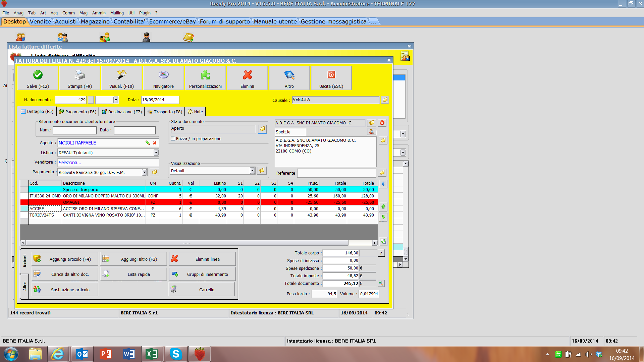Viewport: 644px width, 362px height.
Task: Open the Navigatore tool
Action: (x=163, y=78)
